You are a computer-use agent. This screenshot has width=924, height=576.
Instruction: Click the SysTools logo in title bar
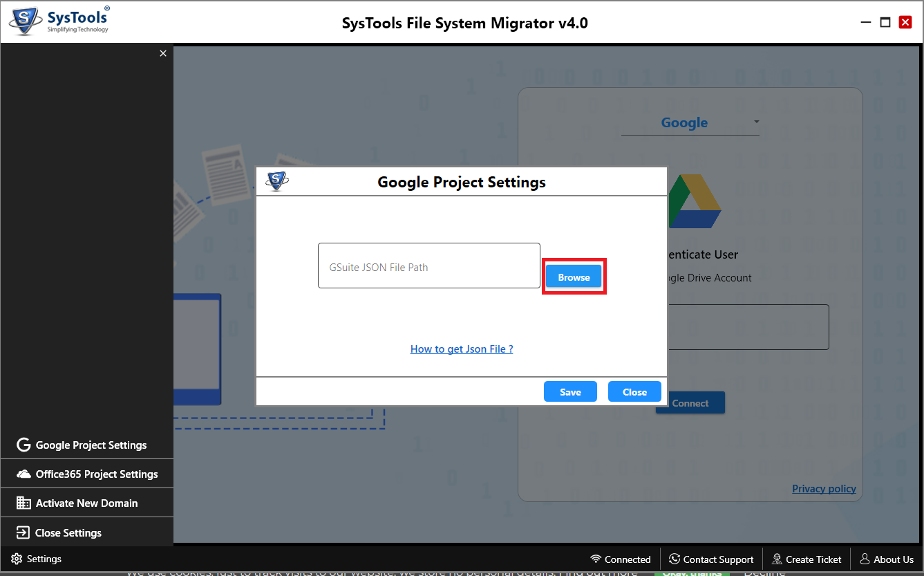click(59, 21)
